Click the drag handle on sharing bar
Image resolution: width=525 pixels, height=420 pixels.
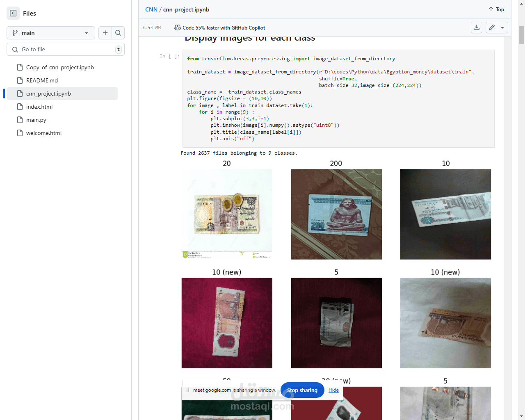tap(188, 390)
